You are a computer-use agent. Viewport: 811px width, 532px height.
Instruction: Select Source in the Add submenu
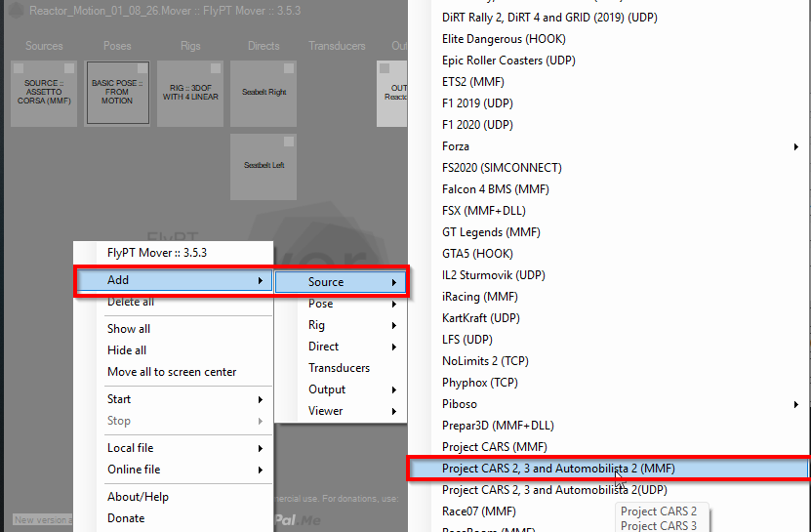(x=341, y=282)
